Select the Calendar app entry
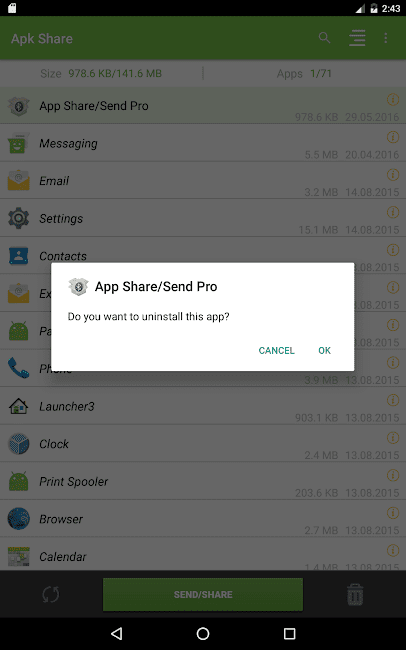Viewport: 406px width, 650px height. 203,554
